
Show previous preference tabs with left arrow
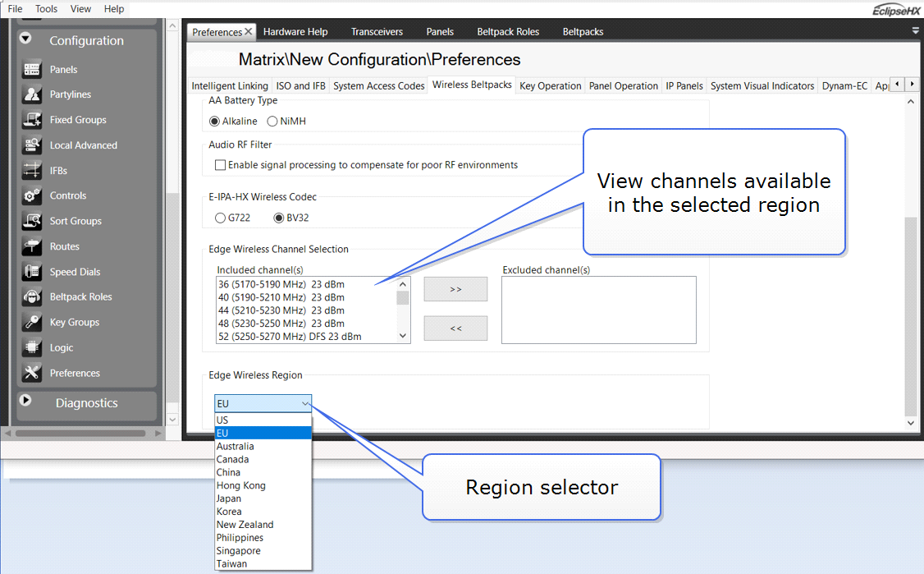click(897, 85)
